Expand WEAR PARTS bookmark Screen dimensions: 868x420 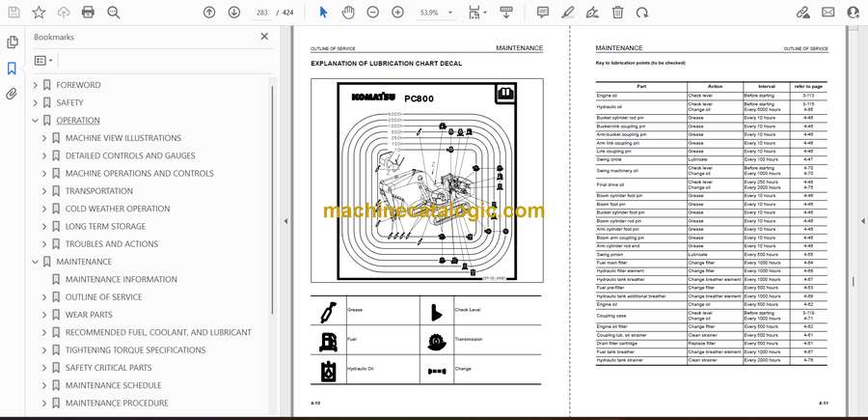44,315
